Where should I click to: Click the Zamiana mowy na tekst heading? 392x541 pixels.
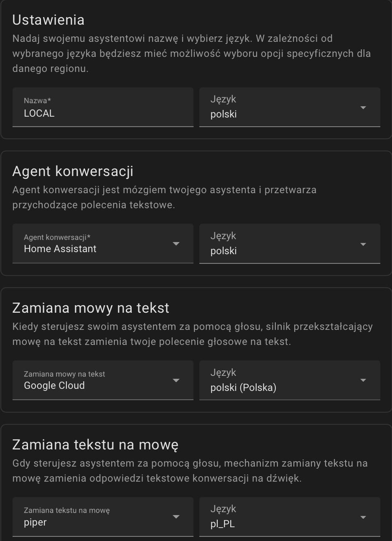coord(91,308)
